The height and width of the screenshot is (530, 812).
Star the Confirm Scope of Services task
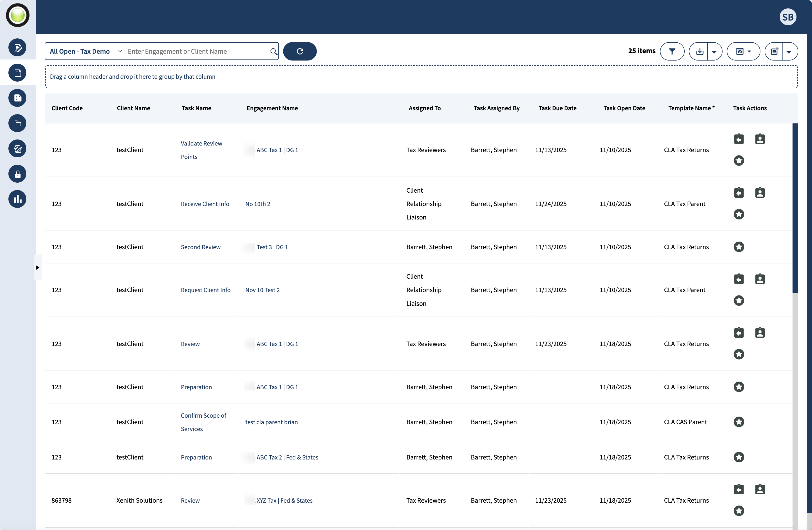coord(739,422)
